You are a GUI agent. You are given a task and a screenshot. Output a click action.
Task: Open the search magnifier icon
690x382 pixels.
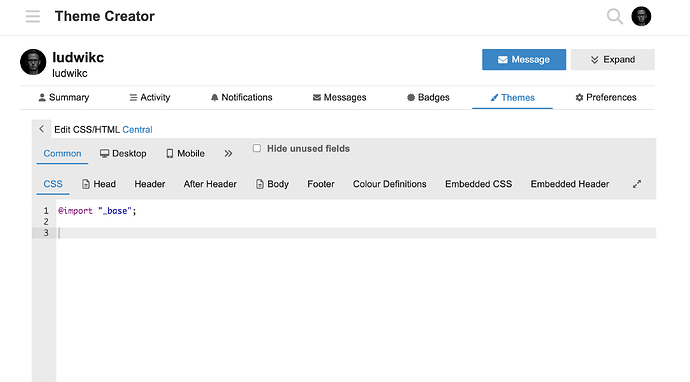614,16
